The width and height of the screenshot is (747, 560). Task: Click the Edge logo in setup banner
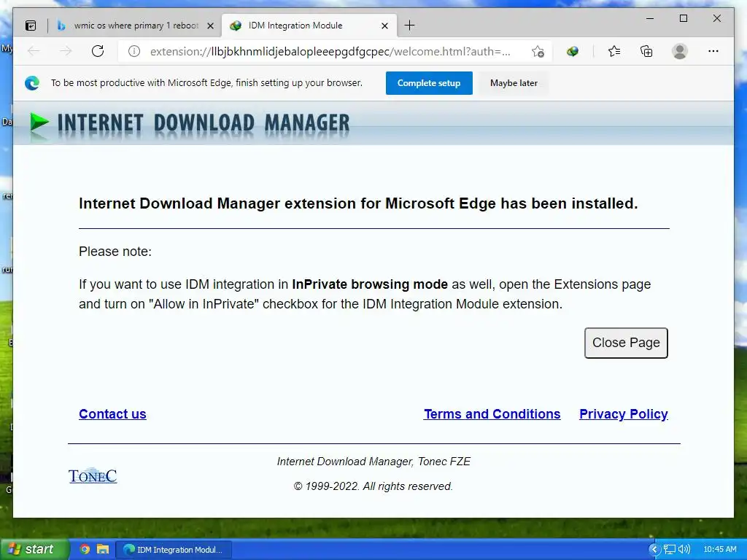click(32, 83)
